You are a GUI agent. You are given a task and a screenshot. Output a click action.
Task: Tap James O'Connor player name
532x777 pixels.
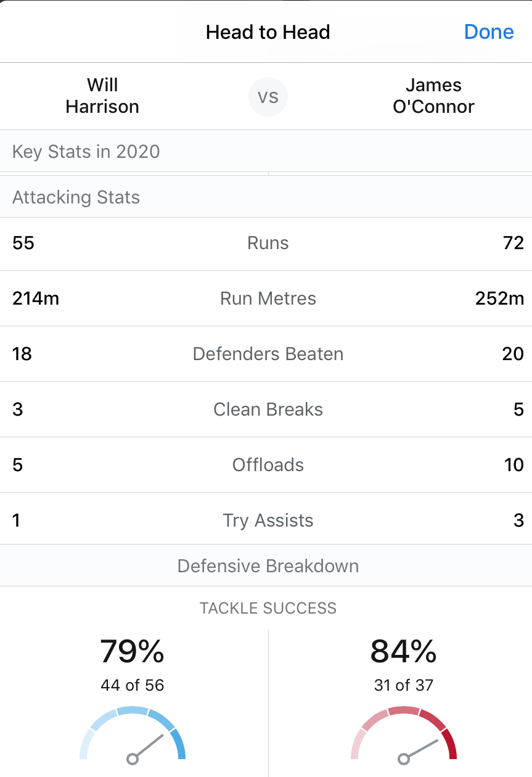tap(433, 96)
